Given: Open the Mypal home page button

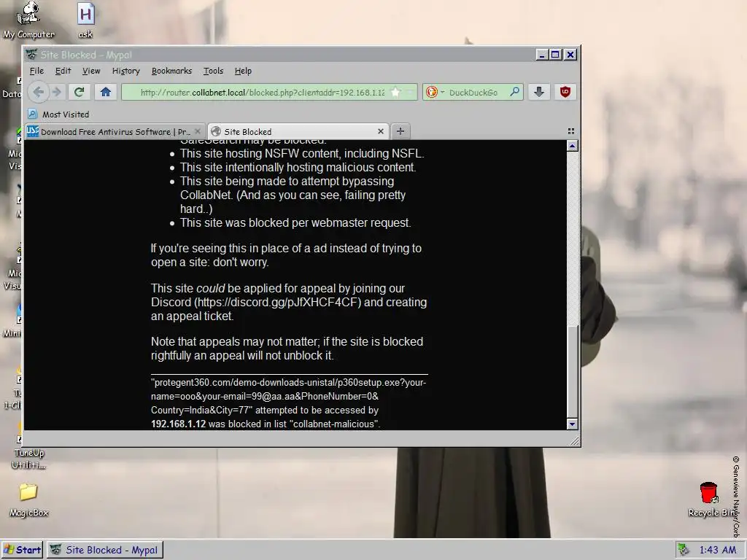Looking at the screenshot, I should (106, 92).
